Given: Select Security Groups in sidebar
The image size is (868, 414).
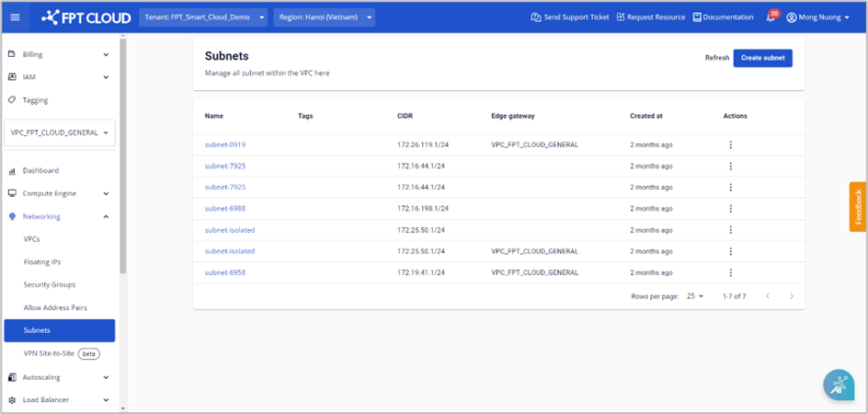Looking at the screenshot, I should 50,284.
